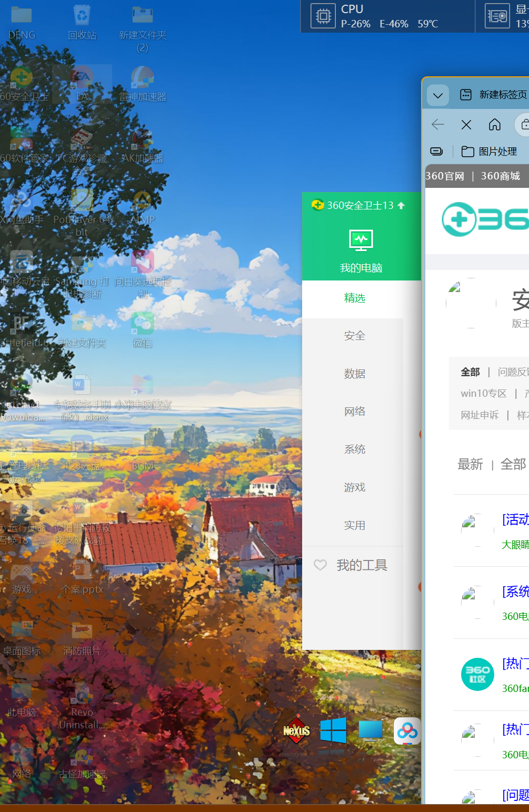Select the 最新 sorting tab in the forum
The height and width of the screenshot is (812, 529).
[x=470, y=464]
